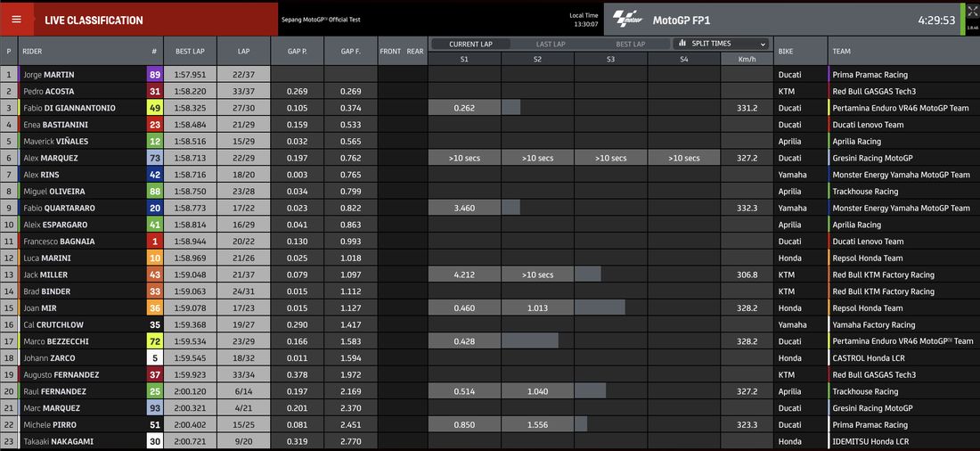
Task: Select rider Cal CRUTCHLOW
Action: (x=53, y=324)
